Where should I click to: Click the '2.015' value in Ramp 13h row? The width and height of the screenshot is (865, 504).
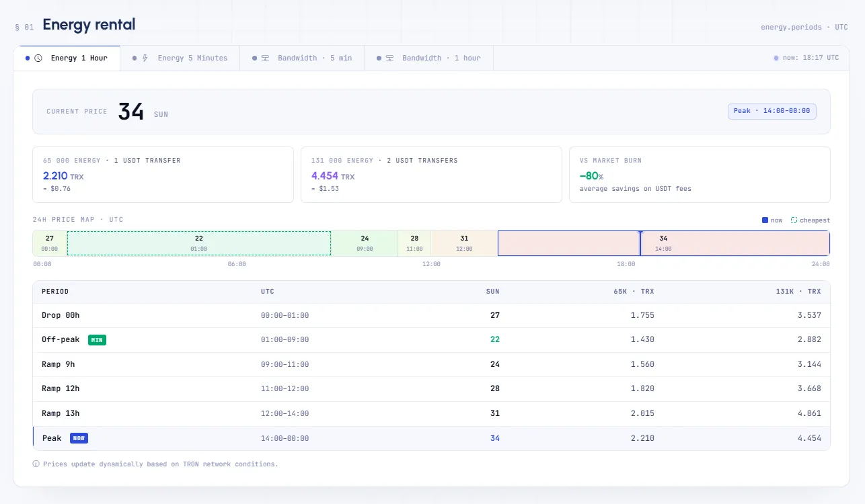pos(642,413)
